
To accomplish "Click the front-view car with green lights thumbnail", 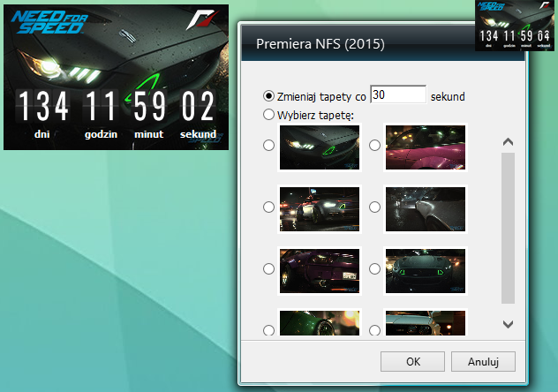I will [x=426, y=268].
